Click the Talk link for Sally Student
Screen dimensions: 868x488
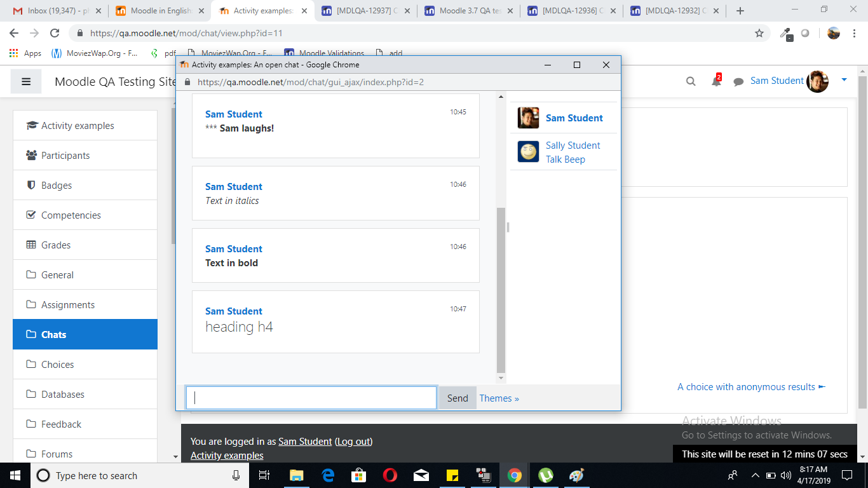(x=553, y=159)
